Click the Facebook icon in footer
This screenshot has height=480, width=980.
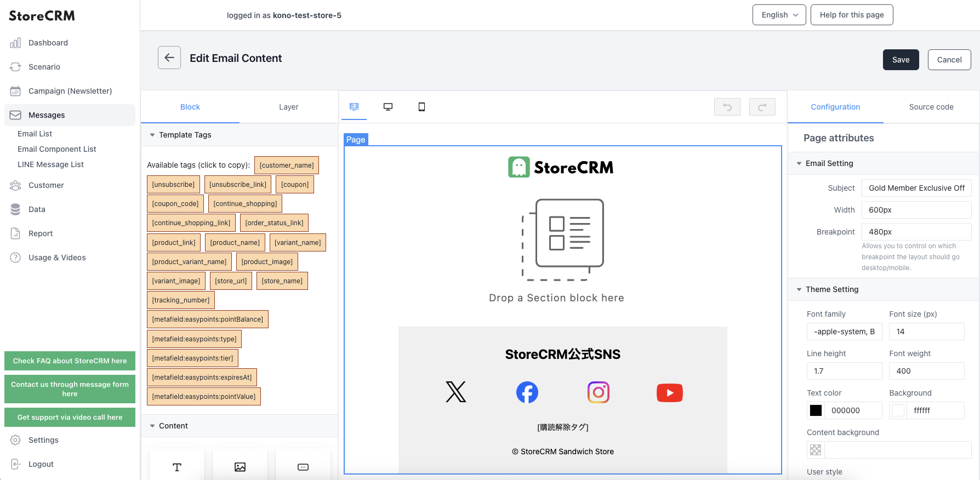click(x=527, y=392)
